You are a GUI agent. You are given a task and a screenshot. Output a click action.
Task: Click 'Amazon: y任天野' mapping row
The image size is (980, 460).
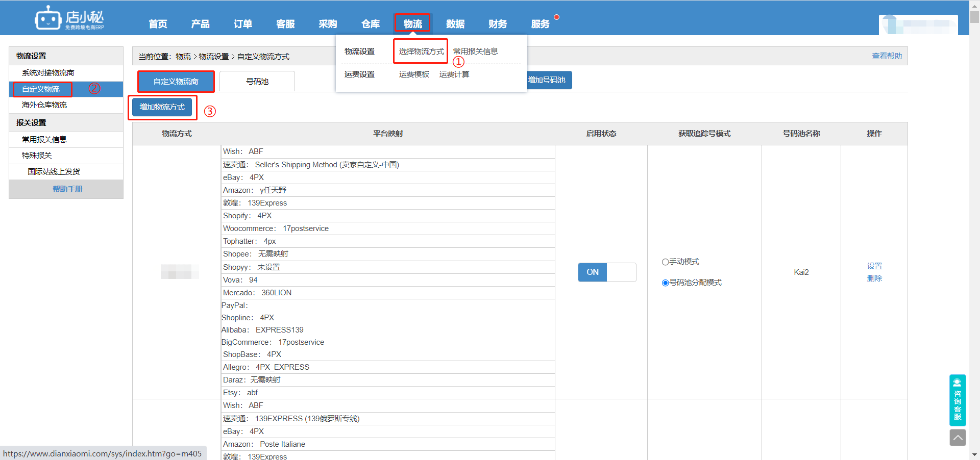tap(388, 190)
